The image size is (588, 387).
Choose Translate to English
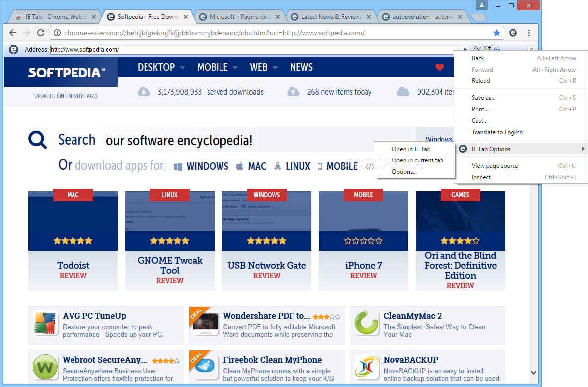coord(521,132)
